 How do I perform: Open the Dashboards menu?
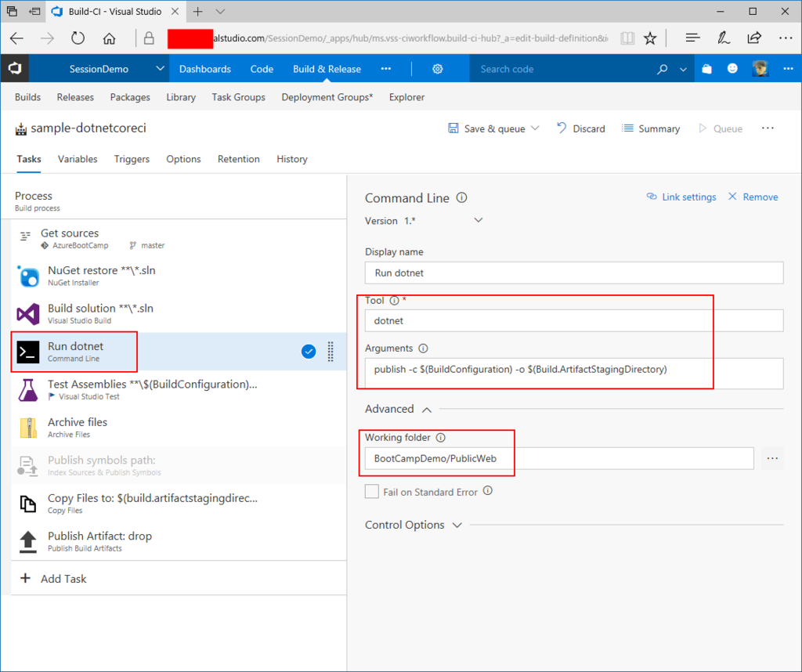(205, 69)
